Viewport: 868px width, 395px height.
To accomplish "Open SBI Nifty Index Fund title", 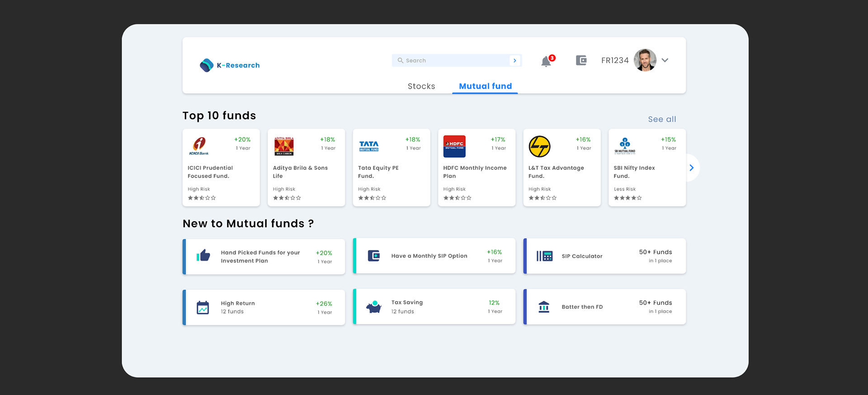I will point(634,172).
